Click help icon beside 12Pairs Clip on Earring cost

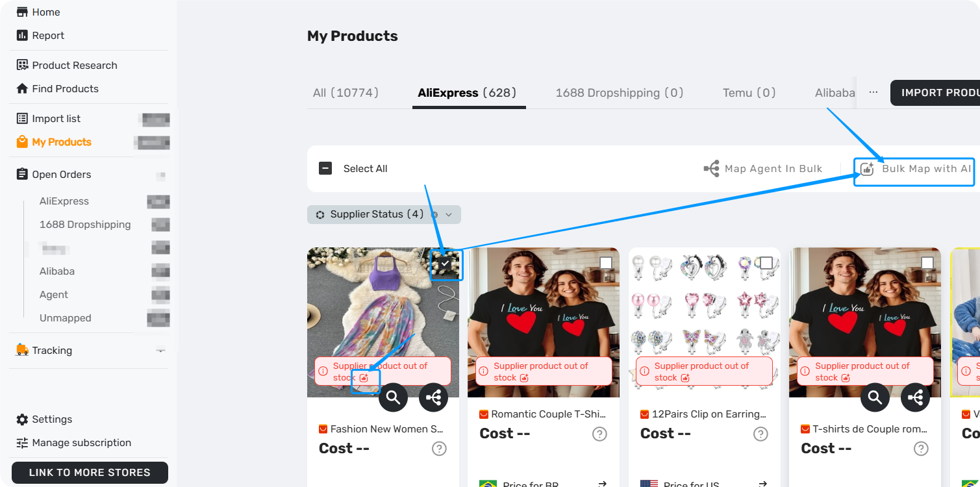click(760, 434)
